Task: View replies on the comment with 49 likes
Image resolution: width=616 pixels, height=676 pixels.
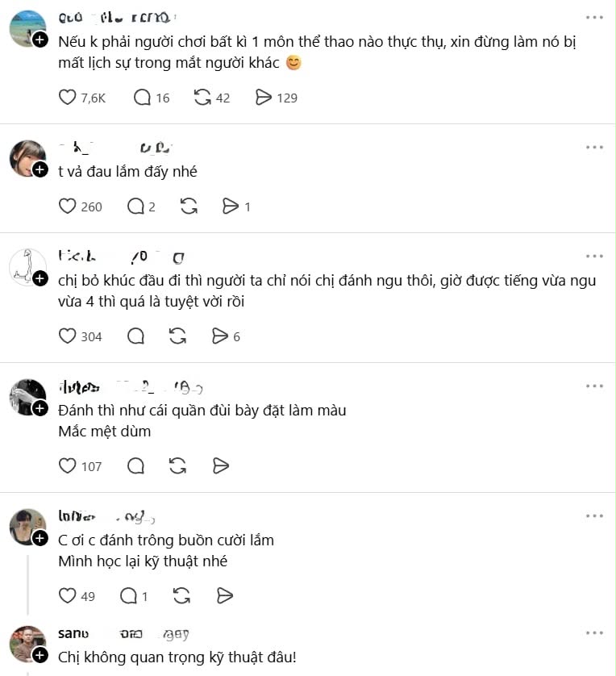Action: [129, 596]
